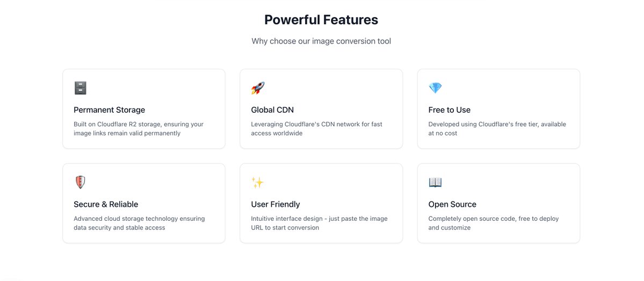The image size is (644, 281).
Task: Click the blue gem icon above Free to Use
Action: pyautogui.click(x=435, y=88)
